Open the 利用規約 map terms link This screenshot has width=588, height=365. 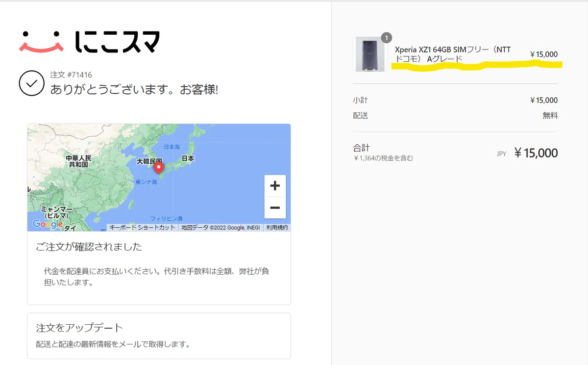pyautogui.click(x=277, y=228)
